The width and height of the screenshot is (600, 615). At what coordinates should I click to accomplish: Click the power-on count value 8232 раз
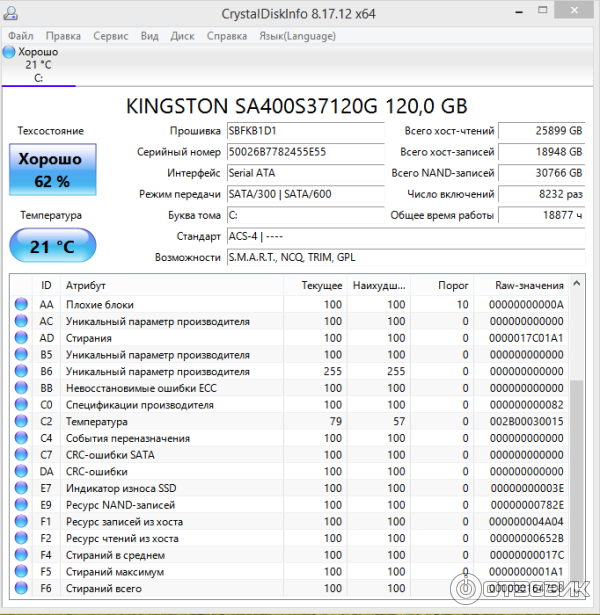[x=542, y=194]
